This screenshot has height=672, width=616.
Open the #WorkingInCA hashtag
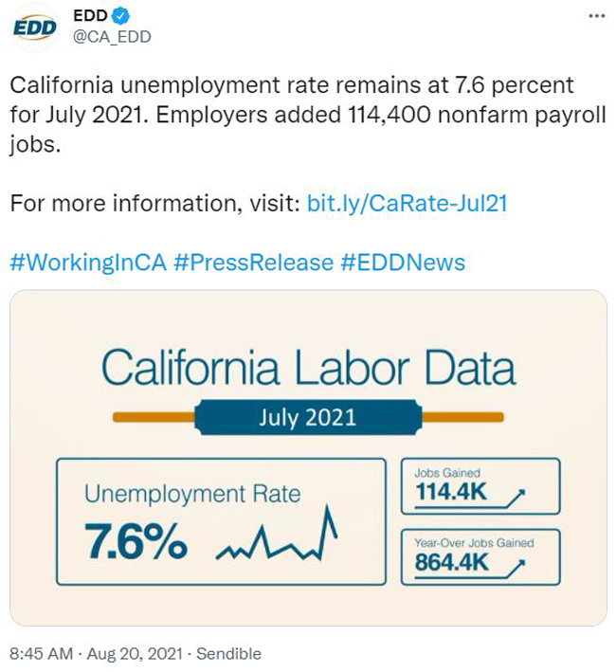(88, 263)
